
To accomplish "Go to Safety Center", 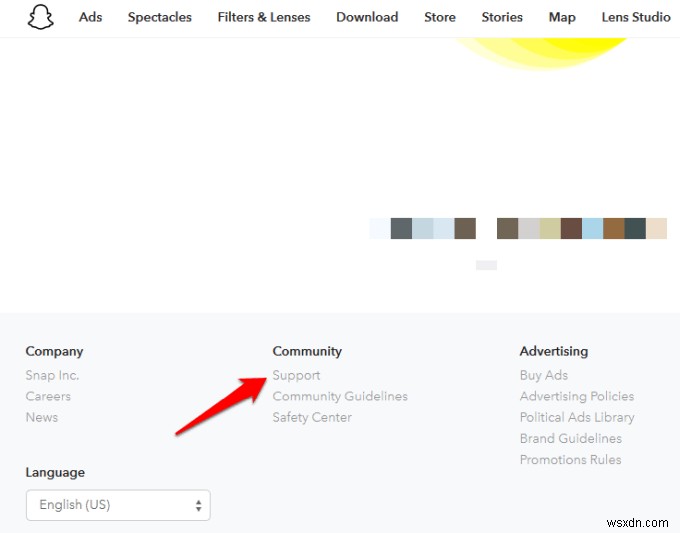I will point(312,417).
